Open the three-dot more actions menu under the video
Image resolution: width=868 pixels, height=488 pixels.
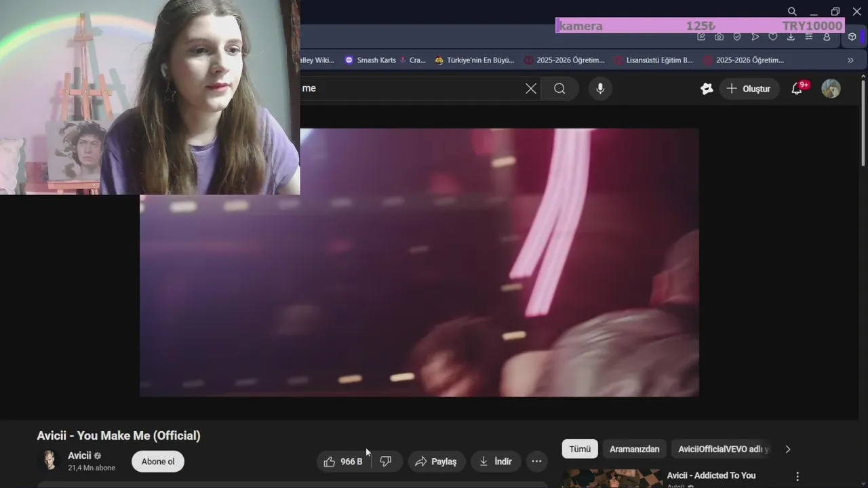click(x=536, y=462)
